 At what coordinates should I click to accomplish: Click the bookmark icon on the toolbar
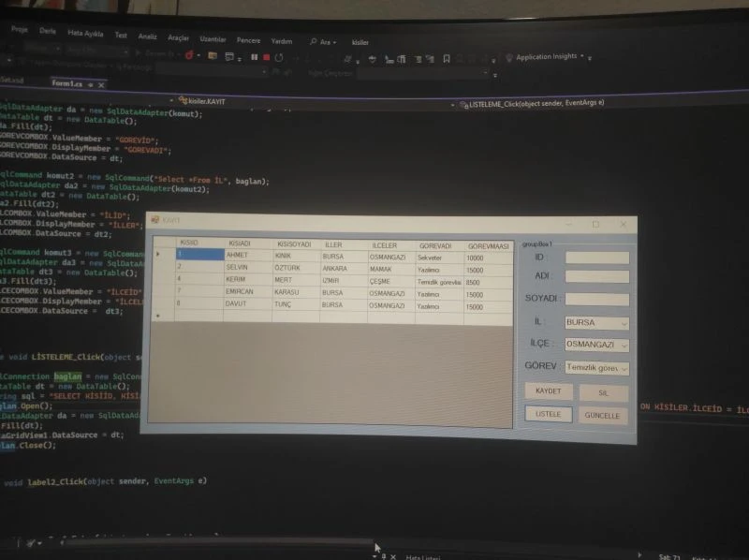click(446, 58)
